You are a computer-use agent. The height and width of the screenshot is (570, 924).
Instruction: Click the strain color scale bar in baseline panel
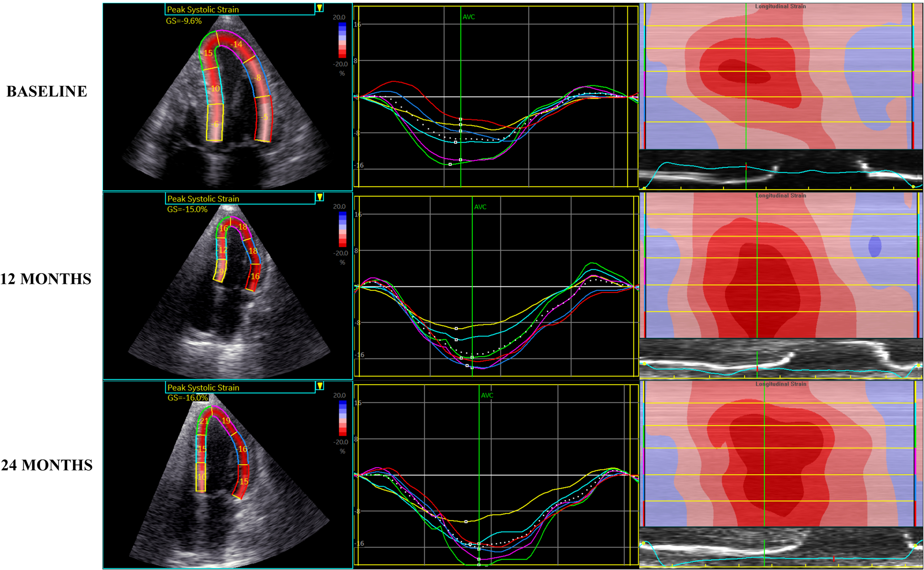(x=342, y=40)
